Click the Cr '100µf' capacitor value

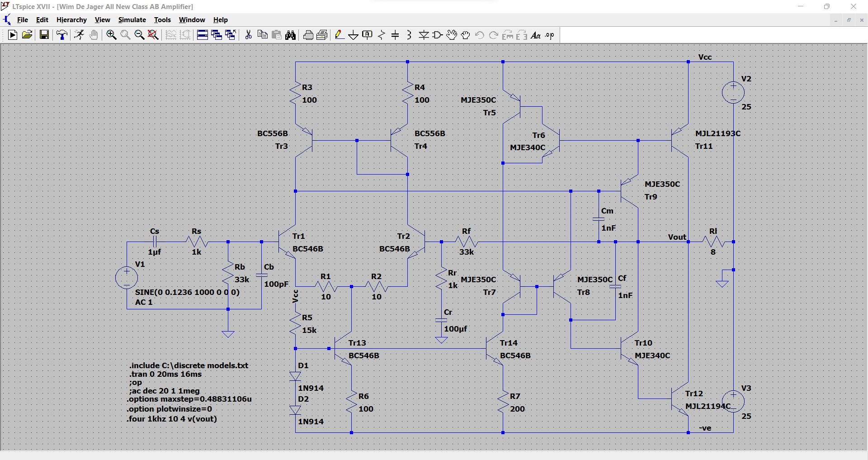[x=456, y=329]
